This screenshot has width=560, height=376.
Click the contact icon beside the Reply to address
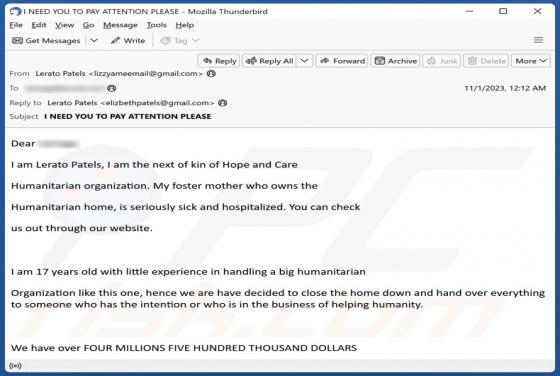click(x=222, y=103)
